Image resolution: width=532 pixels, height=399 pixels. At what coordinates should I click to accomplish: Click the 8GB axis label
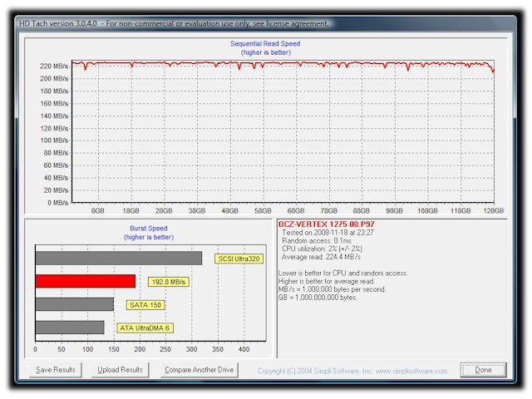(98, 210)
